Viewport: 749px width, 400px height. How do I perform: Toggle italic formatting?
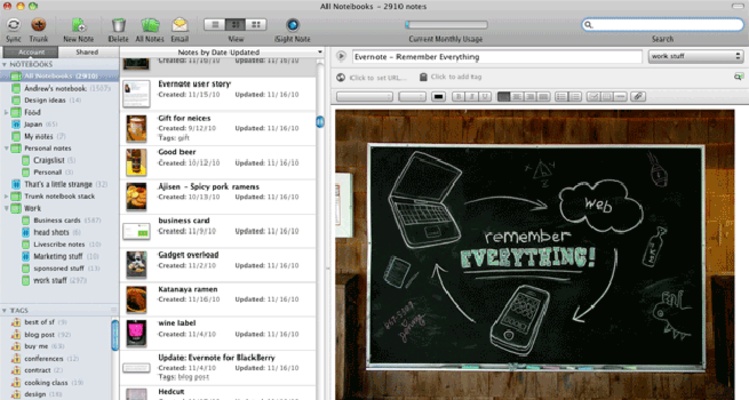pyautogui.click(x=471, y=97)
